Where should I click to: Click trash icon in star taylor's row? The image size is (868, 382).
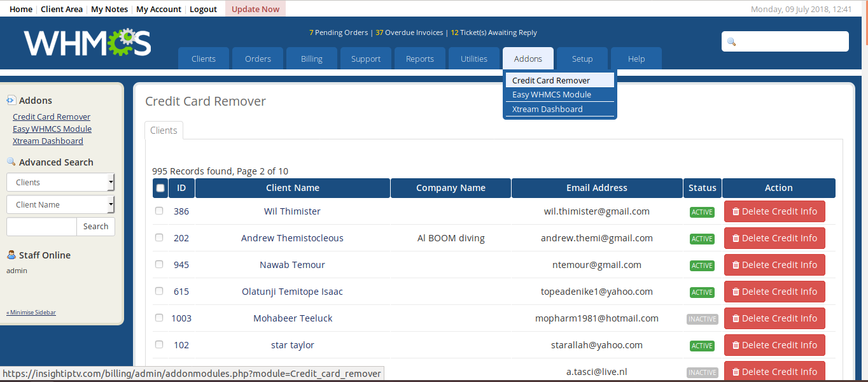coord(736,345)
